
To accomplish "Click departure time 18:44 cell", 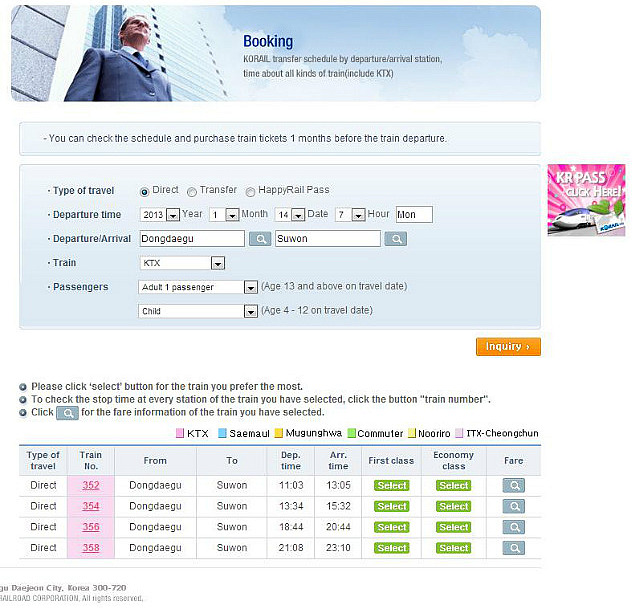I will tap(291, 527).
